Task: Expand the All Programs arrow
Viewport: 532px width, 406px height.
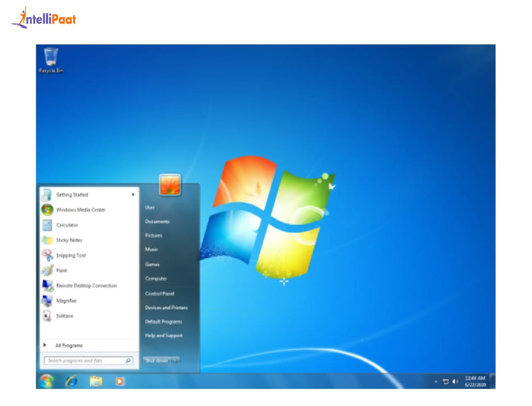Action: tap(44, 346)
